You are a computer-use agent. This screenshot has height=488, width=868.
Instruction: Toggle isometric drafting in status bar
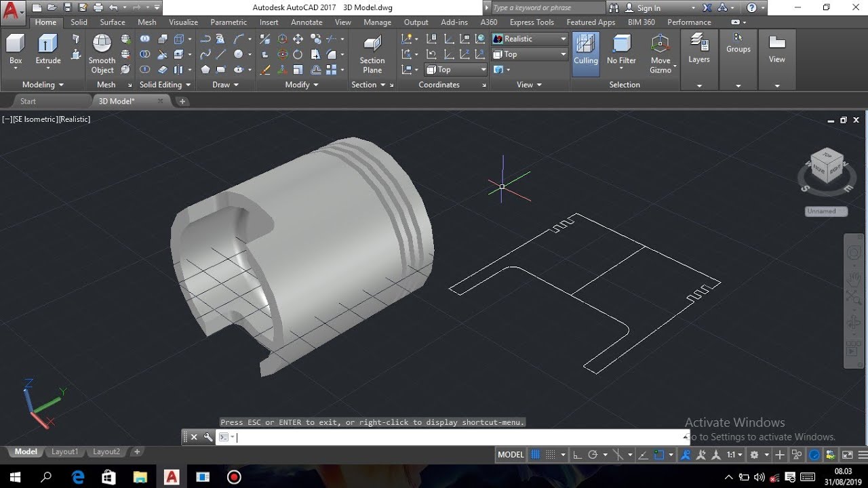pos(617,455)
